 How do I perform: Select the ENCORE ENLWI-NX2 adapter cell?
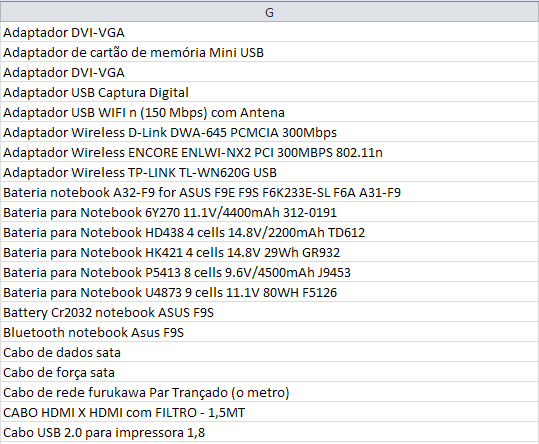tap(270, 152)
